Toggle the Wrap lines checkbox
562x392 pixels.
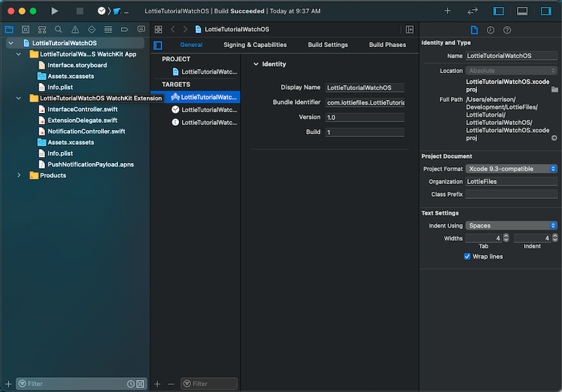pos(467,256)
